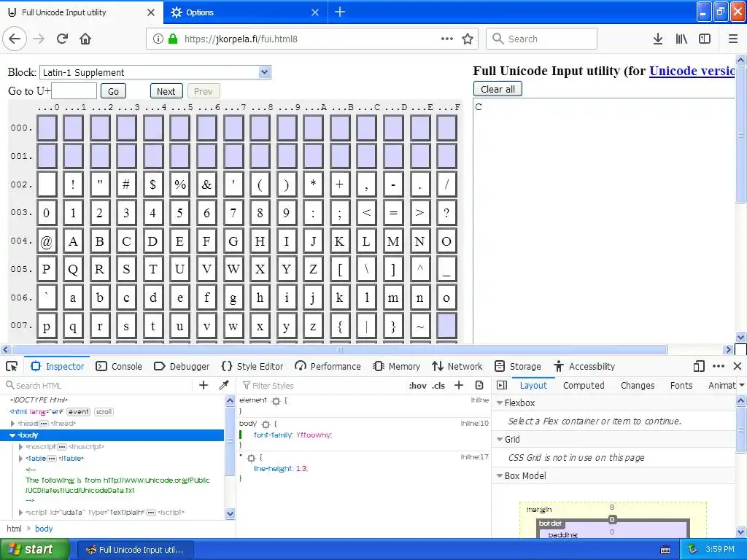Show more sidebar tabs dropdown arrow
The image size is (747, 560).
(x=742, y=385)
